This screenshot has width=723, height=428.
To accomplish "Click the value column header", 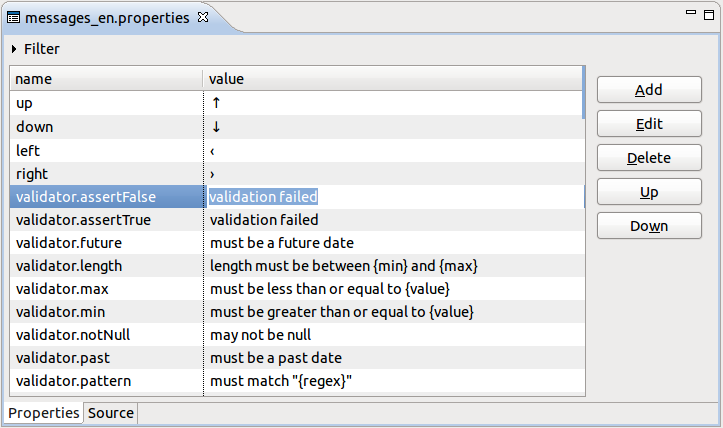I will [392, 79].
